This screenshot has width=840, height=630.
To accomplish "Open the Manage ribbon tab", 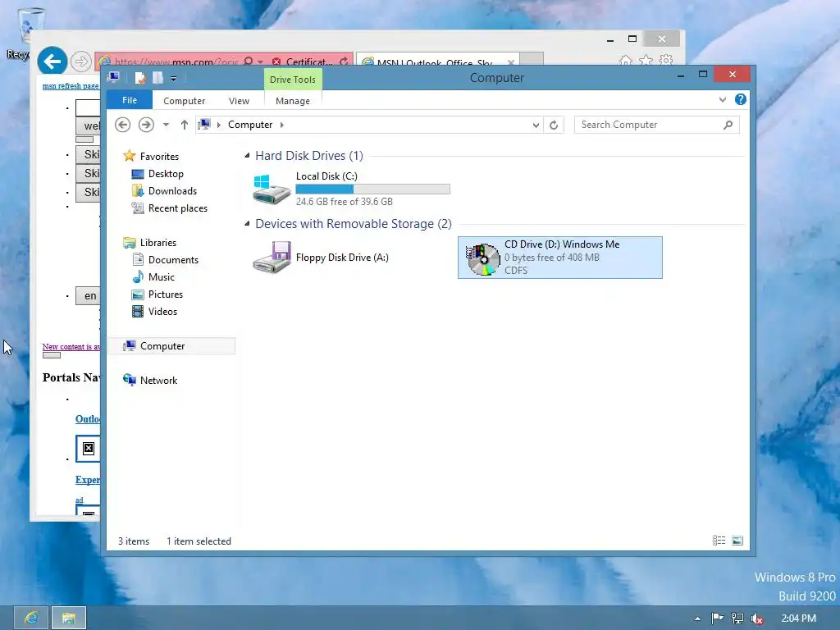I will [x=293, y=101].
